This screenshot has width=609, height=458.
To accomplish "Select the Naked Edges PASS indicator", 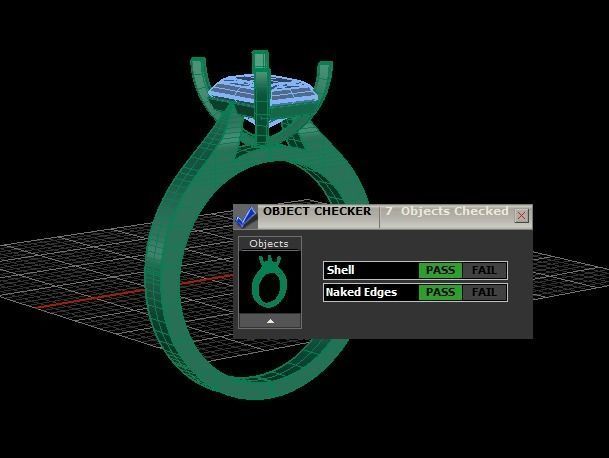I will pos(440,292).
